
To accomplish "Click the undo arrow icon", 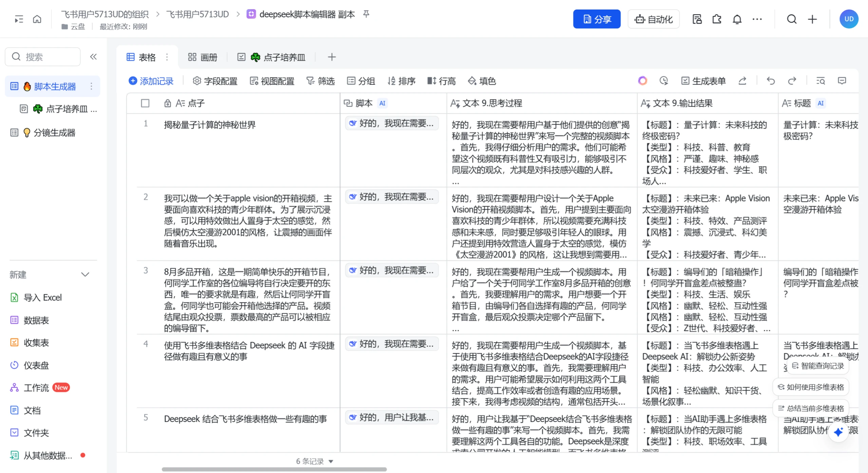I will point(770,81).
